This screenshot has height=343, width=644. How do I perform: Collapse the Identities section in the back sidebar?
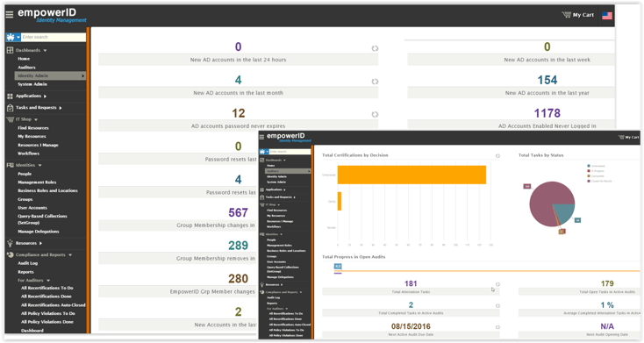click(x=39, y=165)
